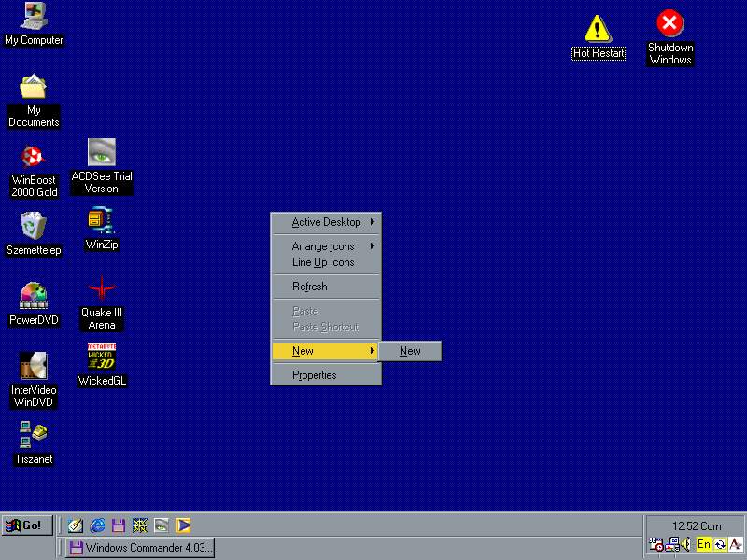Image resolution: width=747 pixels, height=560 pixels.
Task: Click the WickedGL desktop icon
Action: tap(101, 357)
